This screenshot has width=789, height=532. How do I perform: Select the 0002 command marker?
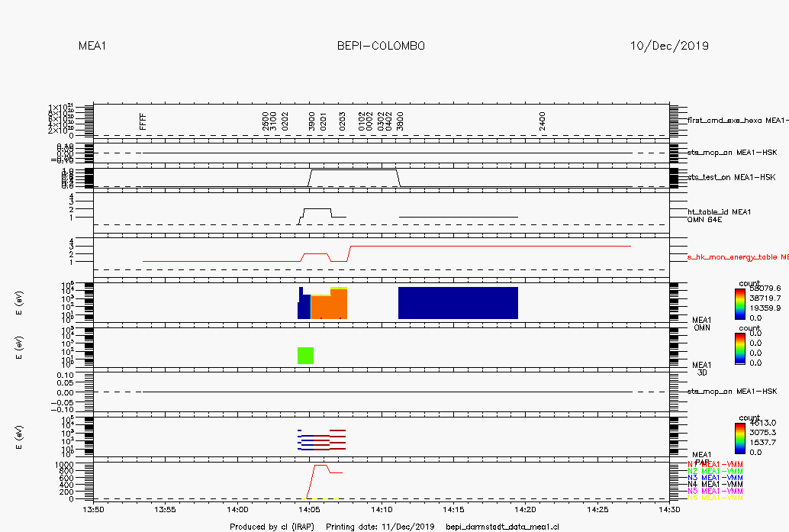(369, 122)
